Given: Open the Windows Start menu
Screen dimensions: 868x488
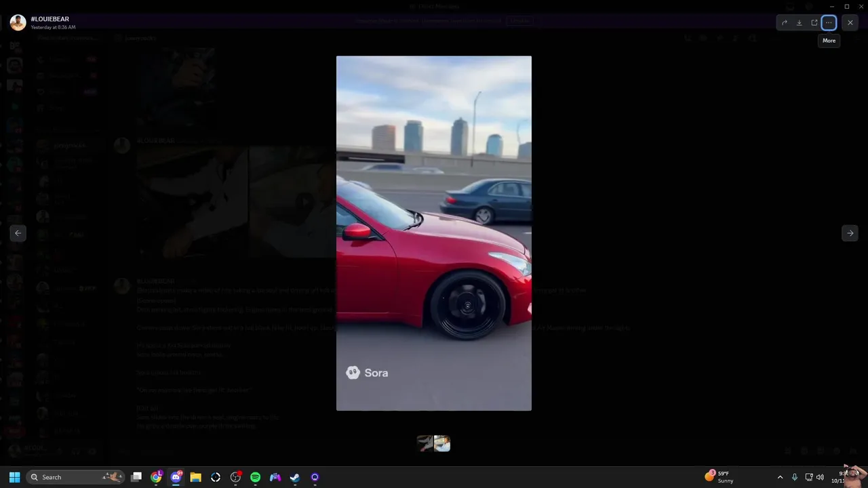Looking at the screenshot, I should click(14, 477).
